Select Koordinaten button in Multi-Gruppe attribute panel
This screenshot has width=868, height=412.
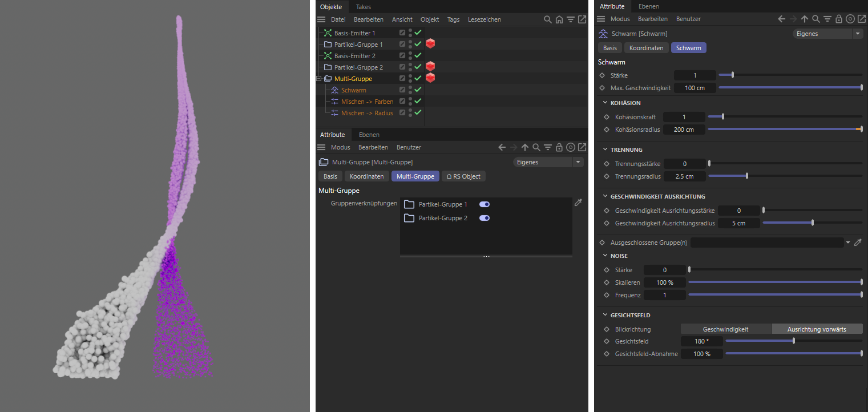click(367, 176)
